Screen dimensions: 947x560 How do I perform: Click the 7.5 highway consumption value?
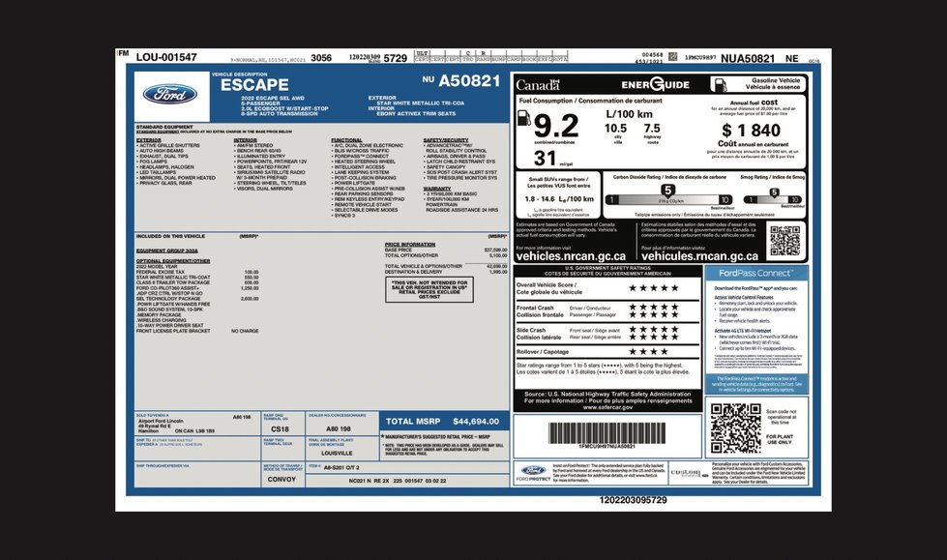[x=652, y=128]
